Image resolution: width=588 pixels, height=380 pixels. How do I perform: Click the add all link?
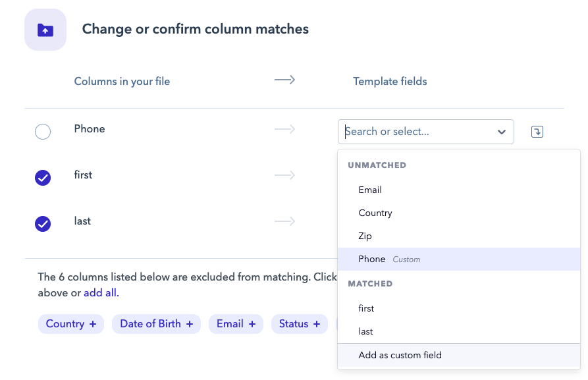tap(100, 292)
